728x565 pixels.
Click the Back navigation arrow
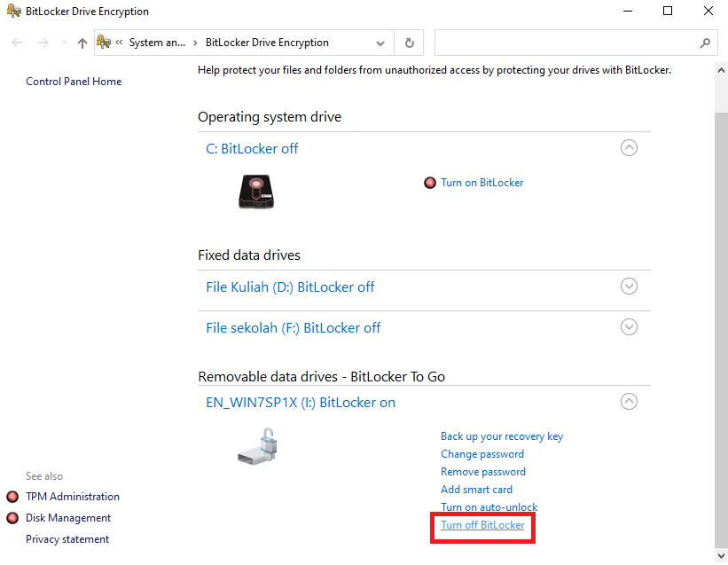coord(16,42)
